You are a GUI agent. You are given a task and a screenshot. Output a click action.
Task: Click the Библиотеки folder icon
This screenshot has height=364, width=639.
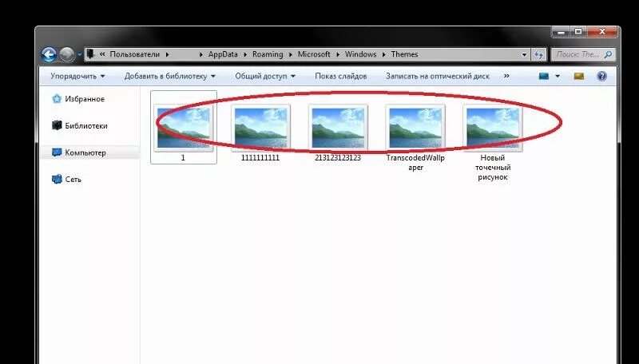pyautogui.click(x=57, y=125)
